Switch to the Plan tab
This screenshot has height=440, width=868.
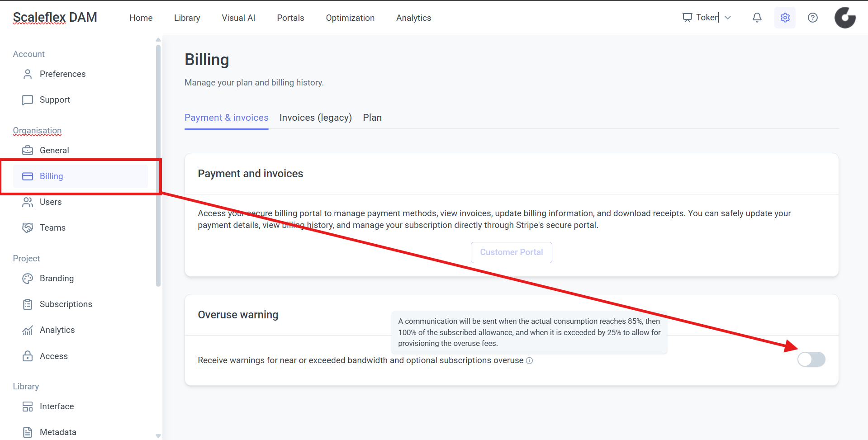click(372, 118)
